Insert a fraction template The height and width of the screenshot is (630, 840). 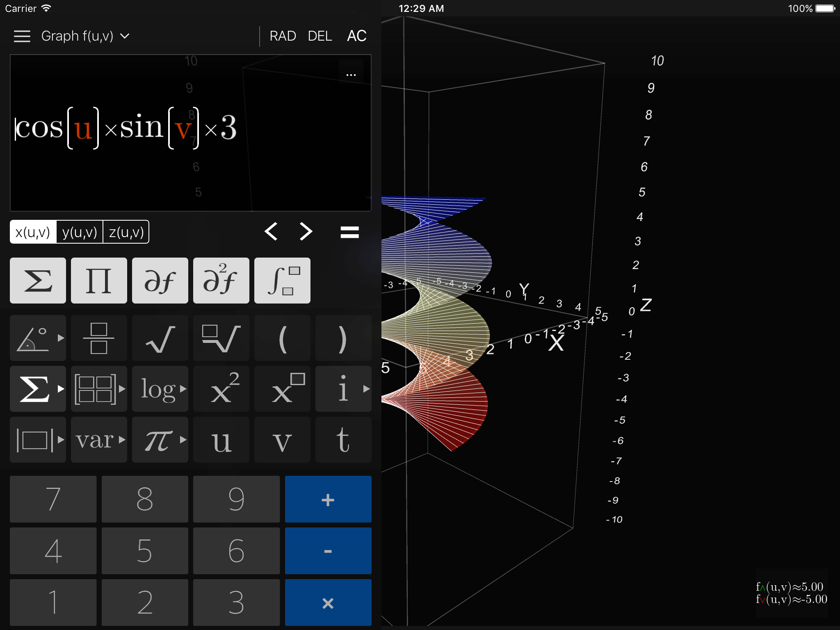[x=99, y=338]
